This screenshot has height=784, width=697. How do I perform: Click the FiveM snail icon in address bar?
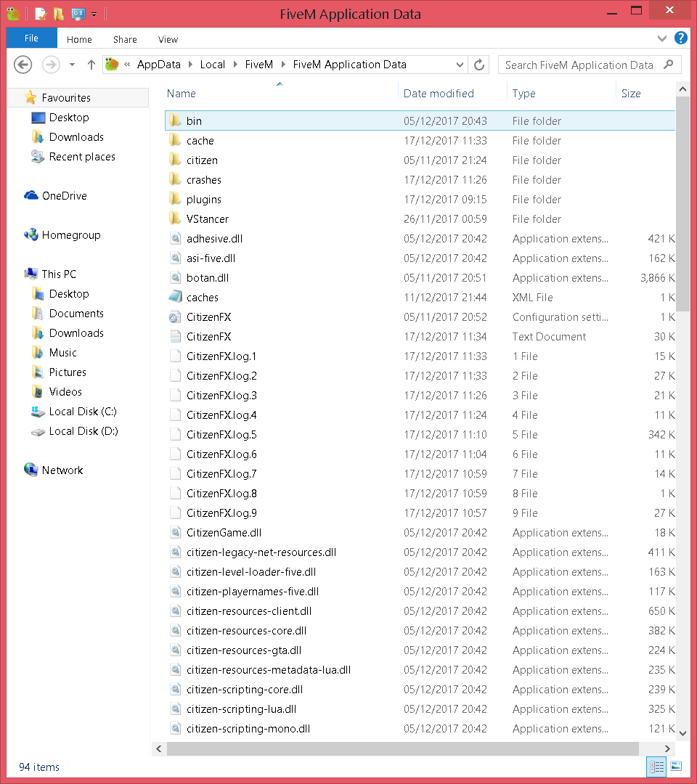tap(112, 65)
